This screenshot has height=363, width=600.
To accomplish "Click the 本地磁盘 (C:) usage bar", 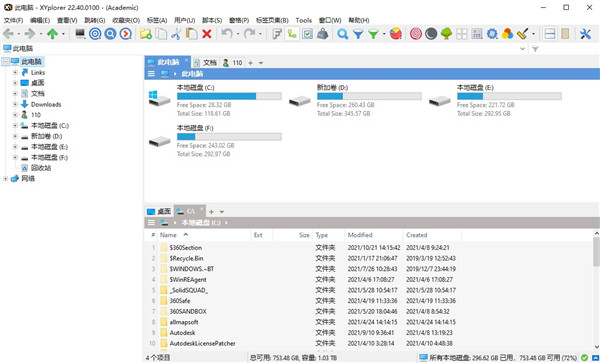I will 229,96.
